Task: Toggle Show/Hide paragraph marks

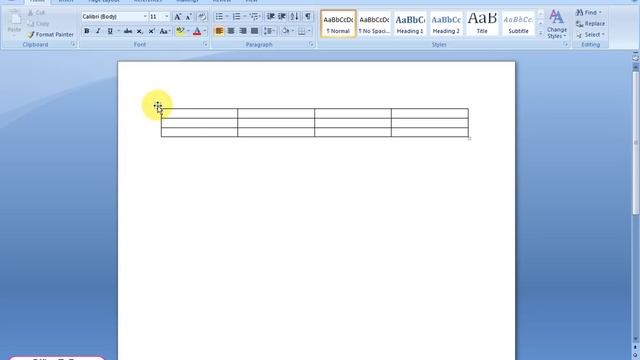Action: click(307, 17)
